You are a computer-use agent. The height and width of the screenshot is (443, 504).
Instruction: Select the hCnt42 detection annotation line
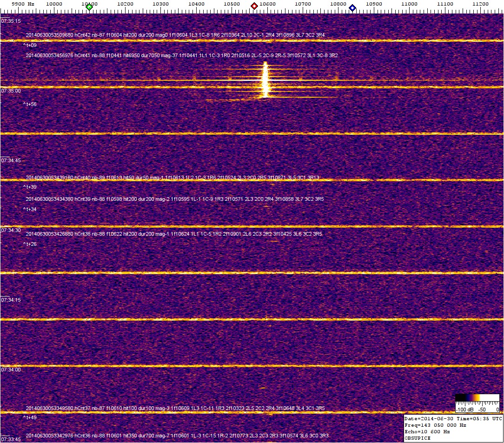175,35
